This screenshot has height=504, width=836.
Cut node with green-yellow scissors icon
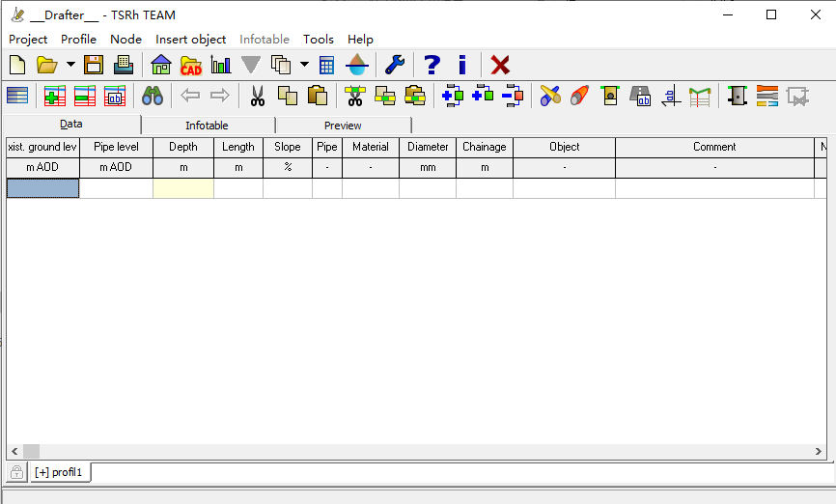(355, 96)
